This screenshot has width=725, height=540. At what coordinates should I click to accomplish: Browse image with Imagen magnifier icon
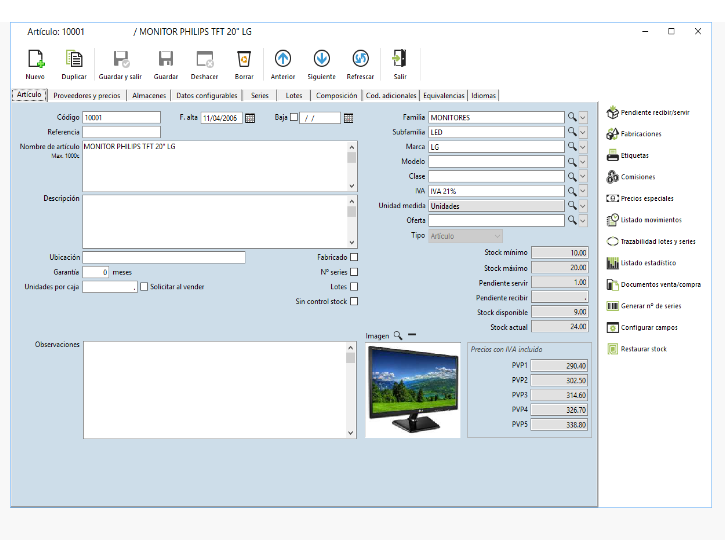(x=398, y=335)
